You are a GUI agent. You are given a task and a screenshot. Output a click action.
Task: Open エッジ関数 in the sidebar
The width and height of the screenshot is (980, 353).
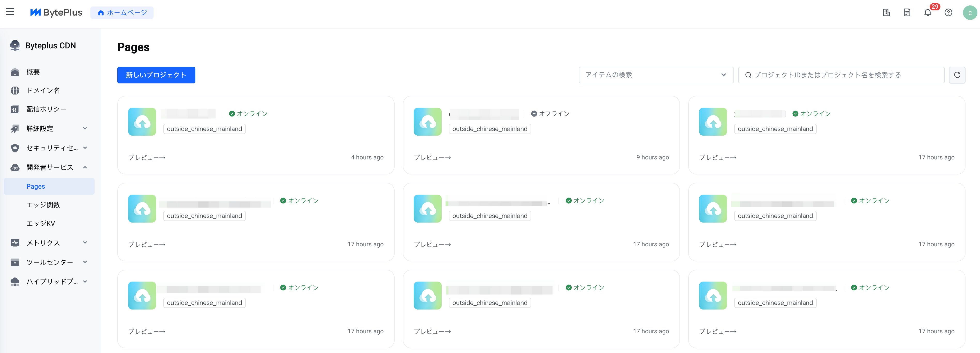point(43,205)
